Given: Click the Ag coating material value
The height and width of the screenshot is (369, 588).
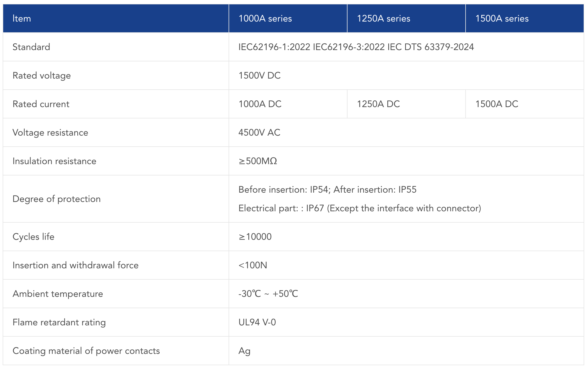Looking at the screenshot, I should (x=244, y=351).
